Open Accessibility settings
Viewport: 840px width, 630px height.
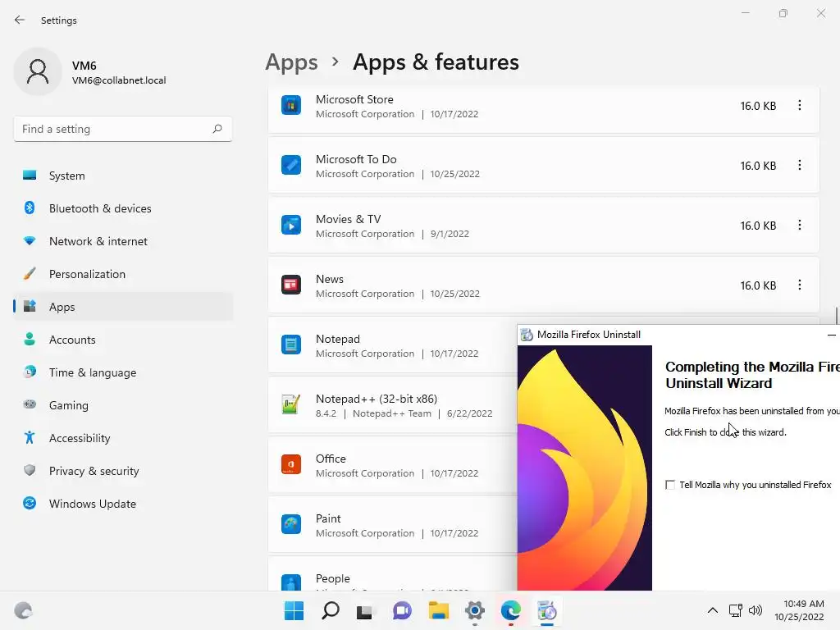(x=123, y=438)
